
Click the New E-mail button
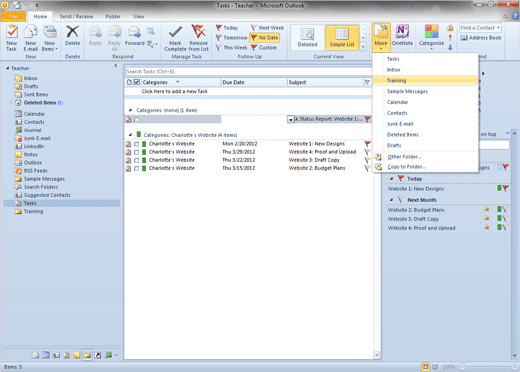pyautogui.click(x=30, y=38)
